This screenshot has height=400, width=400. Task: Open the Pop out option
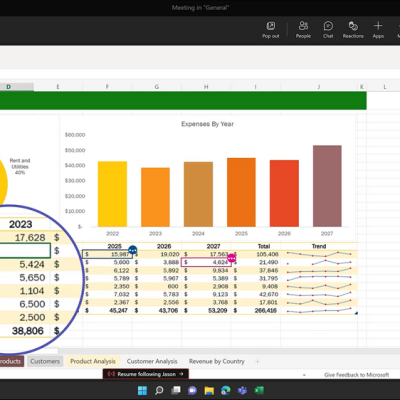(x=271, y=30)
